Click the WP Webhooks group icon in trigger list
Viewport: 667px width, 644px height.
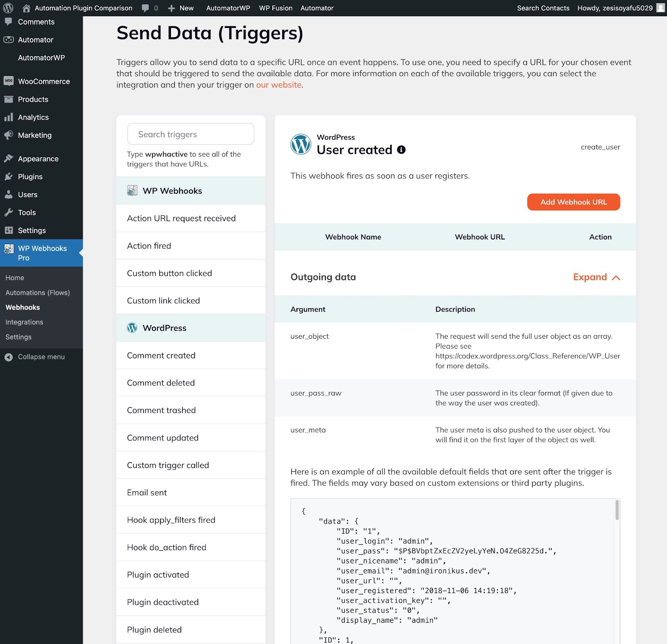(x=132, y=191)
